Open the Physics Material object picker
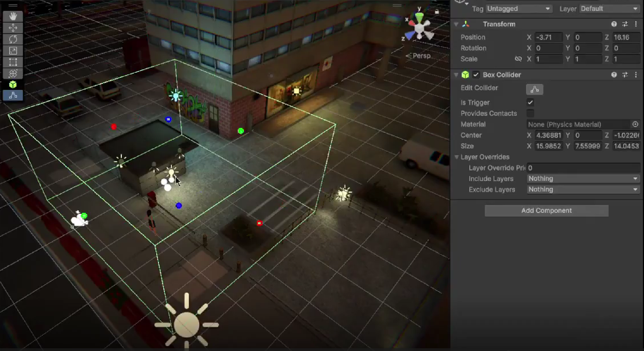The width and height of the screenshot is (644, 351). (635, 124)
